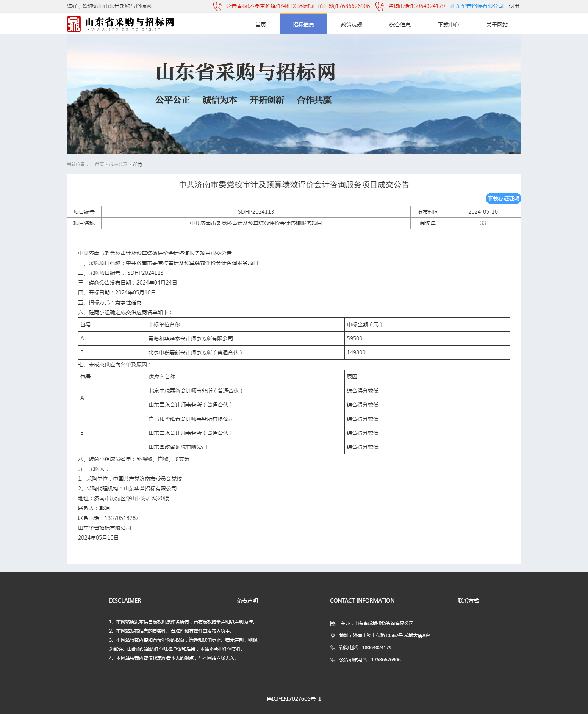Open the 山东华普招标有限公司 account link
Viewport: 588px width, 714px height.
(x=477, y=6)
